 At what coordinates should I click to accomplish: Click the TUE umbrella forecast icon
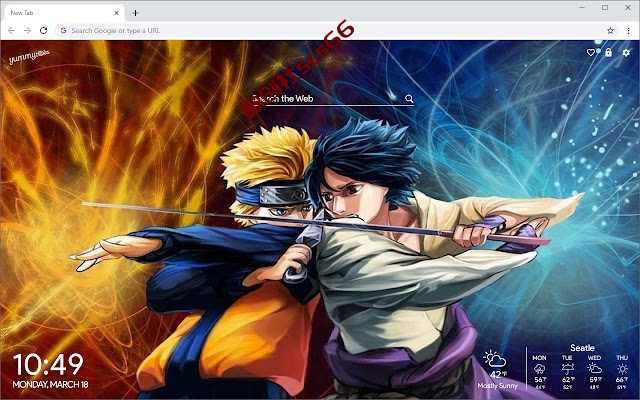tap(567, 369)
